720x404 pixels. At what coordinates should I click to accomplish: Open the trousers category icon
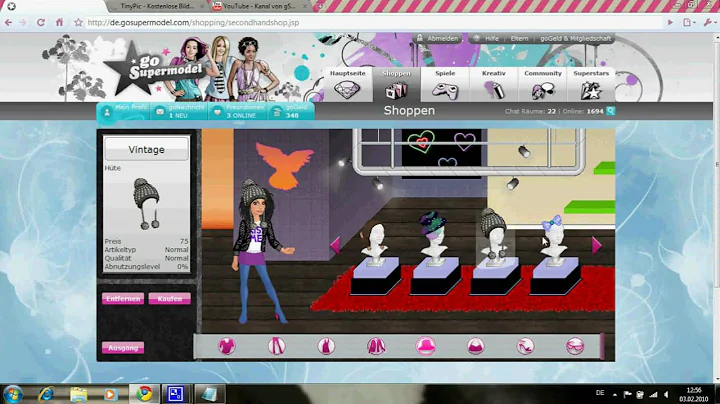pos(276,346)
